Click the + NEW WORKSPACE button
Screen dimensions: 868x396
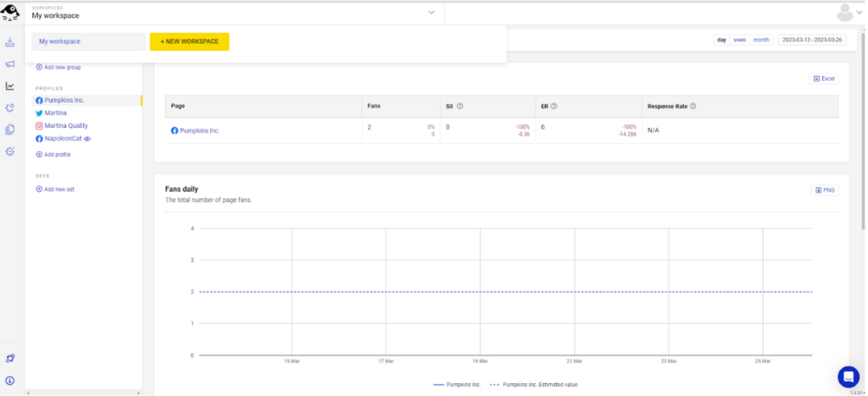click(189, 42)
